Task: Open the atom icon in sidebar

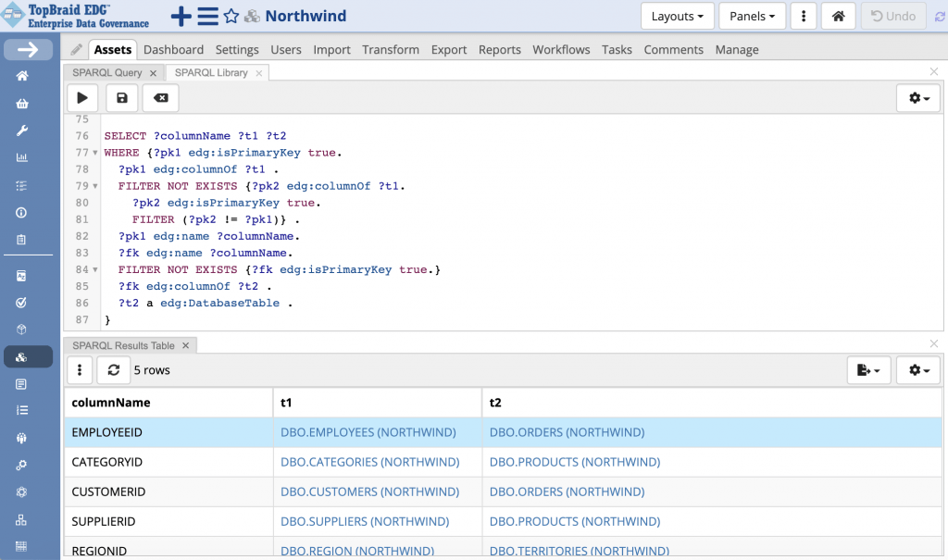Action: pos(22,492)
